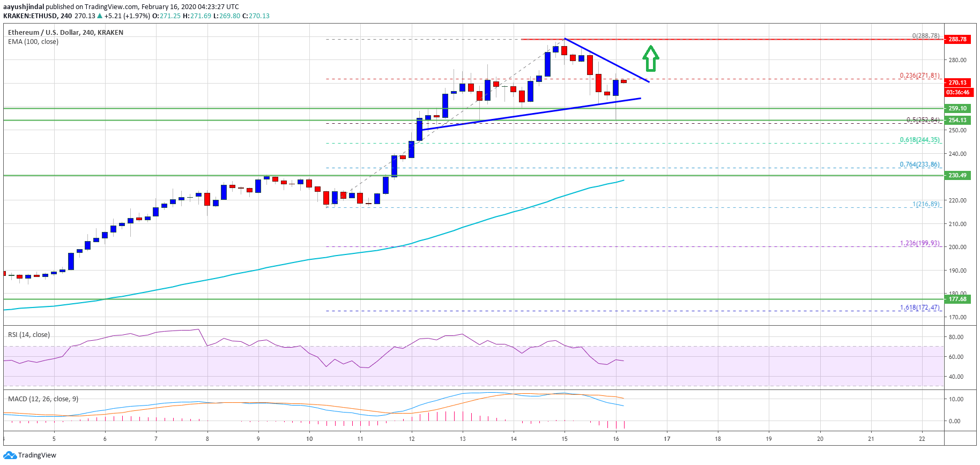Click date 8 on the time axis
980x465 pixels.
[207, 439]
